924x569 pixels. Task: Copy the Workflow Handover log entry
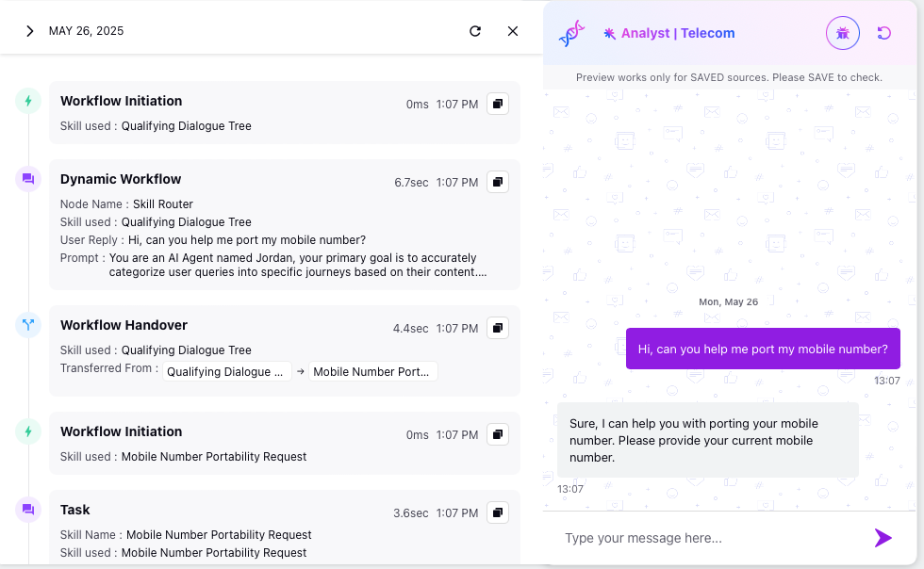click(498, 328)
